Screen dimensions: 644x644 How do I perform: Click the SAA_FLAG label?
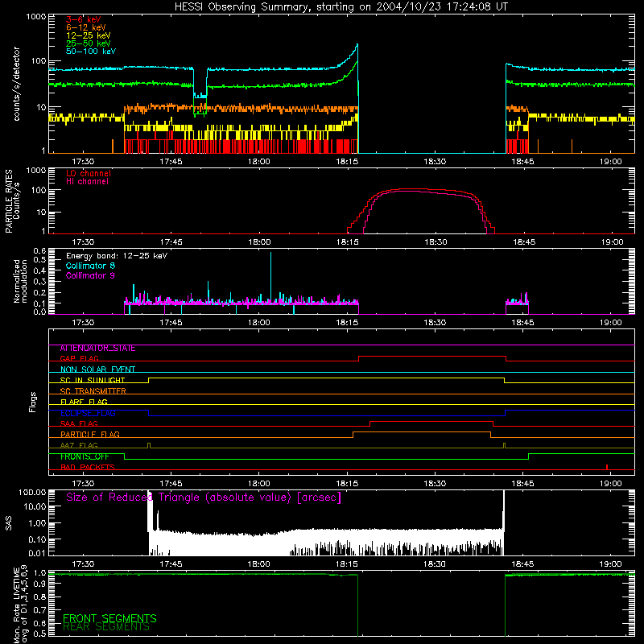coord(79,423)
